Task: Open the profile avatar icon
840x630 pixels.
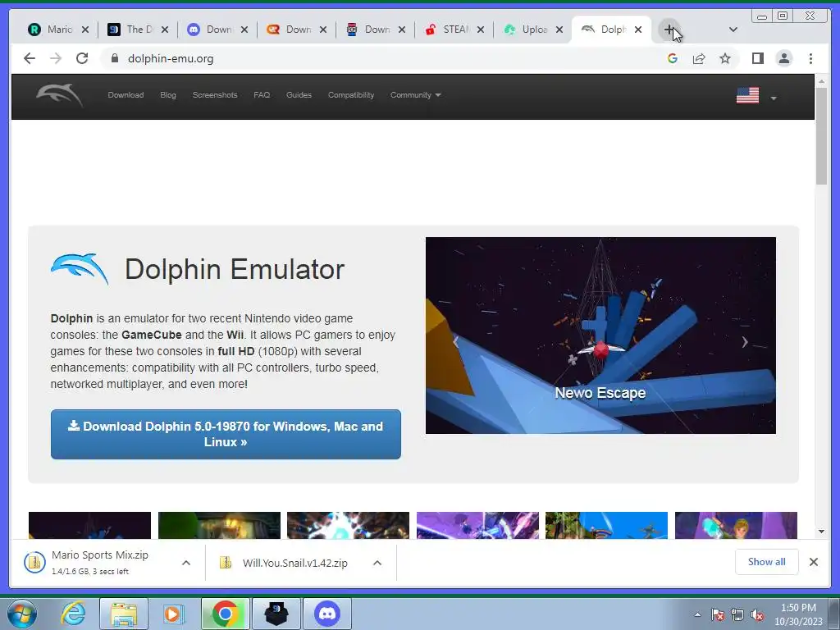Action: pyautogui.click(x=784, y=58)
